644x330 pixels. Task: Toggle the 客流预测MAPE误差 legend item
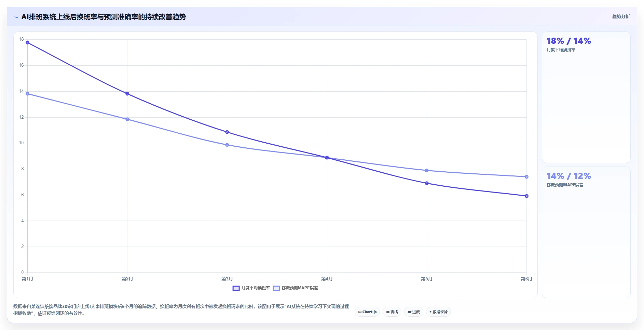click(x=296, y=288)
